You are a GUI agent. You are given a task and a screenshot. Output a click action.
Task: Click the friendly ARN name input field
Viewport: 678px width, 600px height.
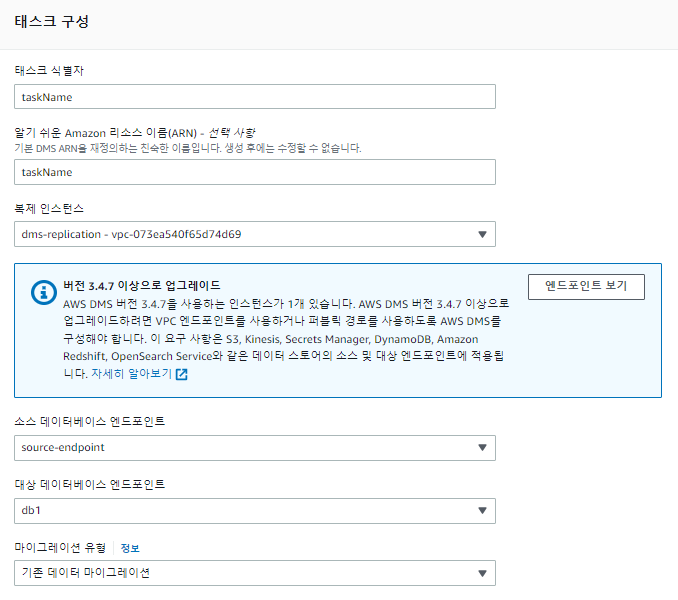tap(255, 172)
